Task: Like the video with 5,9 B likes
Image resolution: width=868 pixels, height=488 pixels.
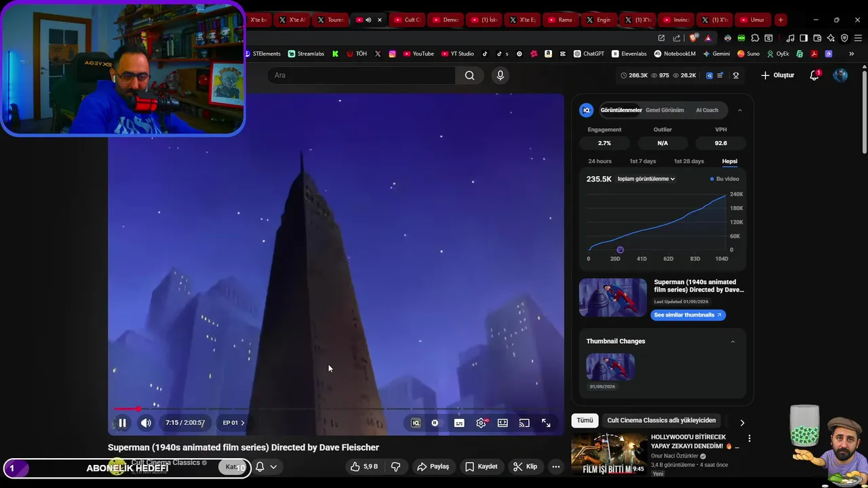Action: tap(364, 466)
